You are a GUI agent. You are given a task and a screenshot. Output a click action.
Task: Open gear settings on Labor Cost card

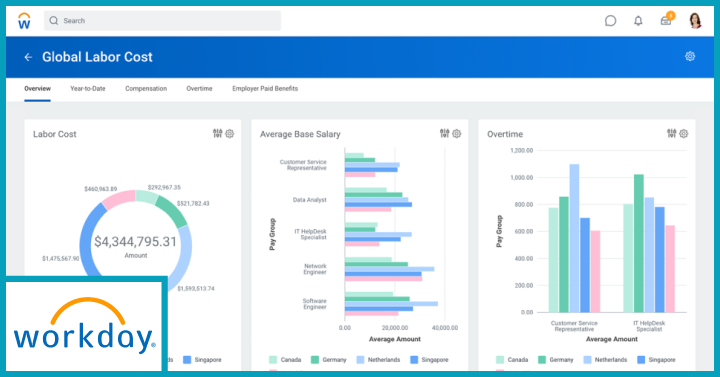230,134
